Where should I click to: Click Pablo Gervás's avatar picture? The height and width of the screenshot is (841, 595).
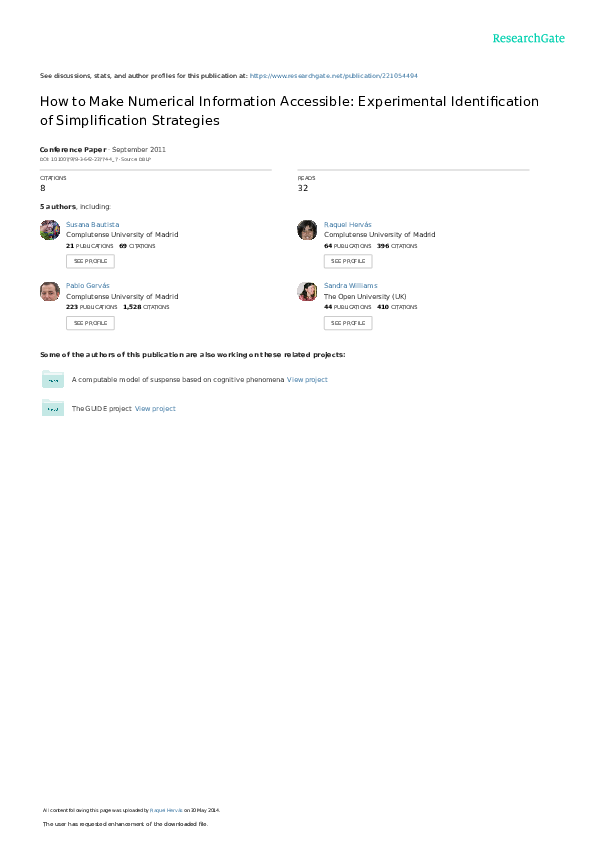point(50,291)
